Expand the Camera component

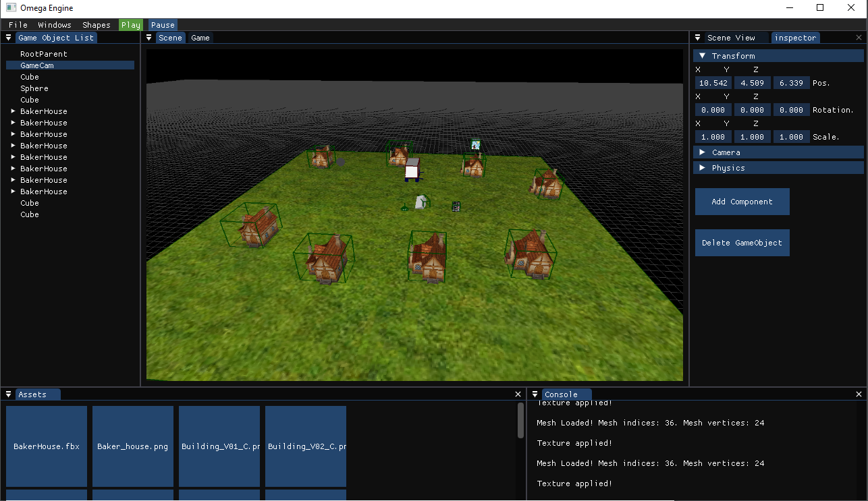703,152
